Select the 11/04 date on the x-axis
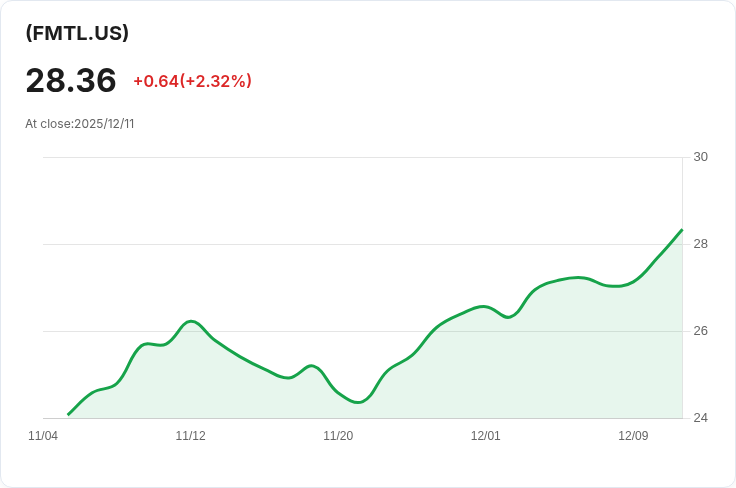This screenshot has height=488, width=736. click(43, 436)
